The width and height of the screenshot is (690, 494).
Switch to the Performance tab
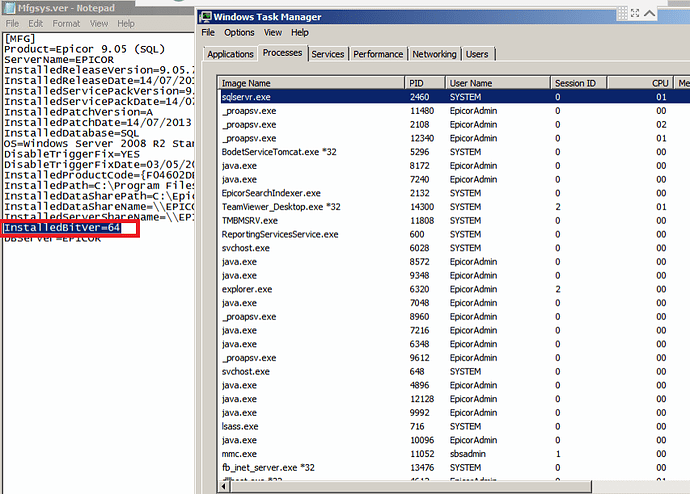[x=378, y=54]
